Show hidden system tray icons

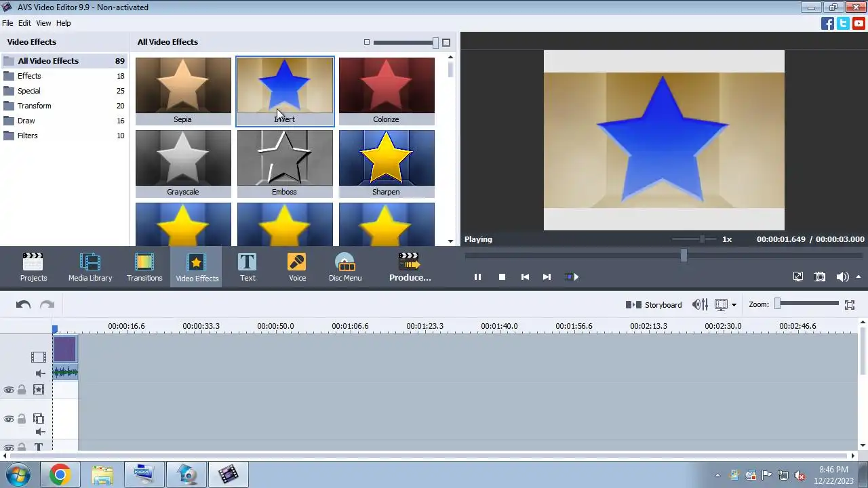pos(717,475)
